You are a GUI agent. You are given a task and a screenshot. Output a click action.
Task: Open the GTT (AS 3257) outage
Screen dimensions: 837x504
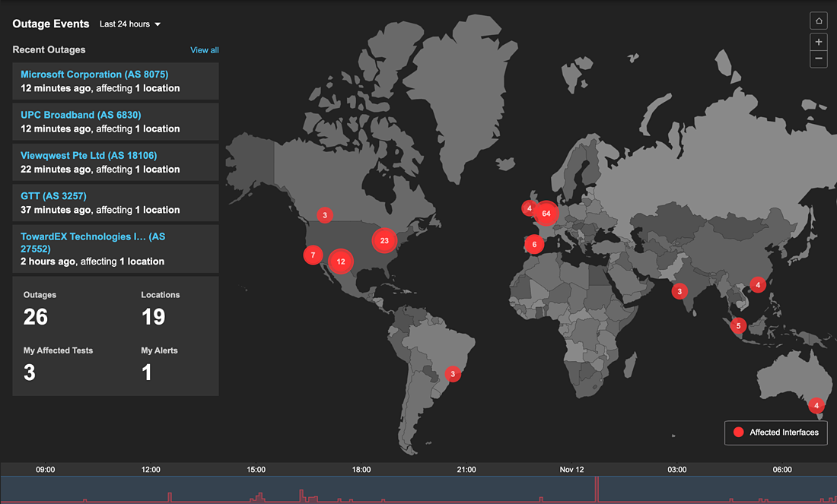53,196
